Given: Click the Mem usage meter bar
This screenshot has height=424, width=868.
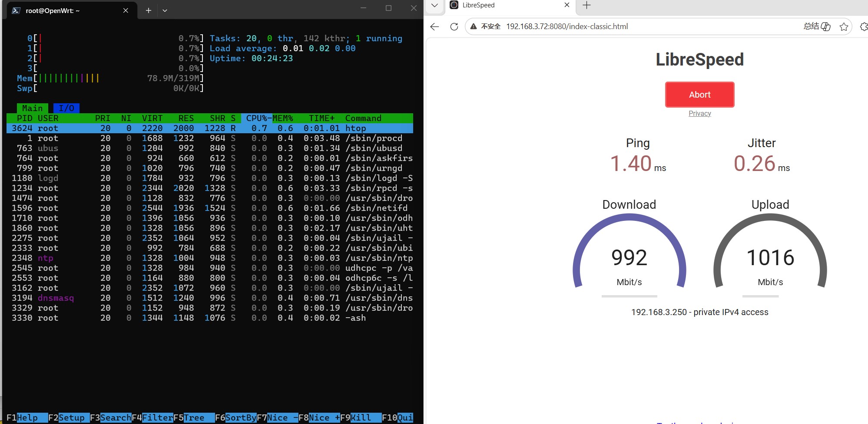Looking at the screenshot, I should pos(110,78).
